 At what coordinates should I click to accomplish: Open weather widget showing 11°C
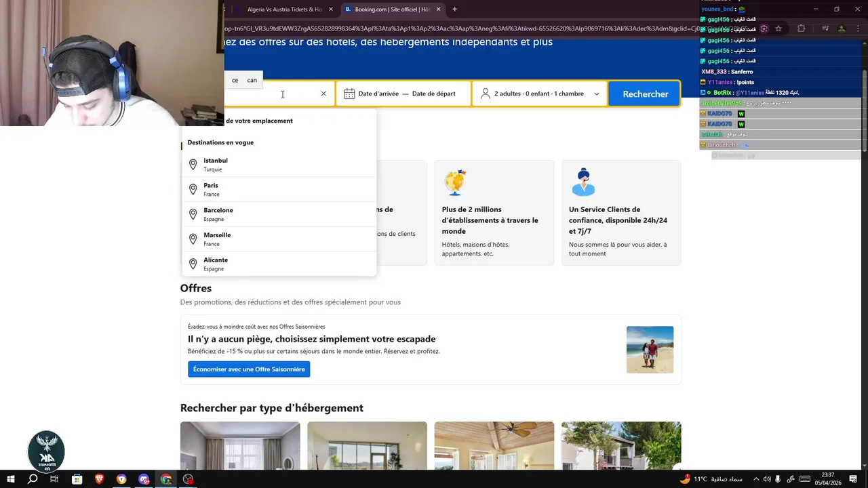(x=710, y=479)
